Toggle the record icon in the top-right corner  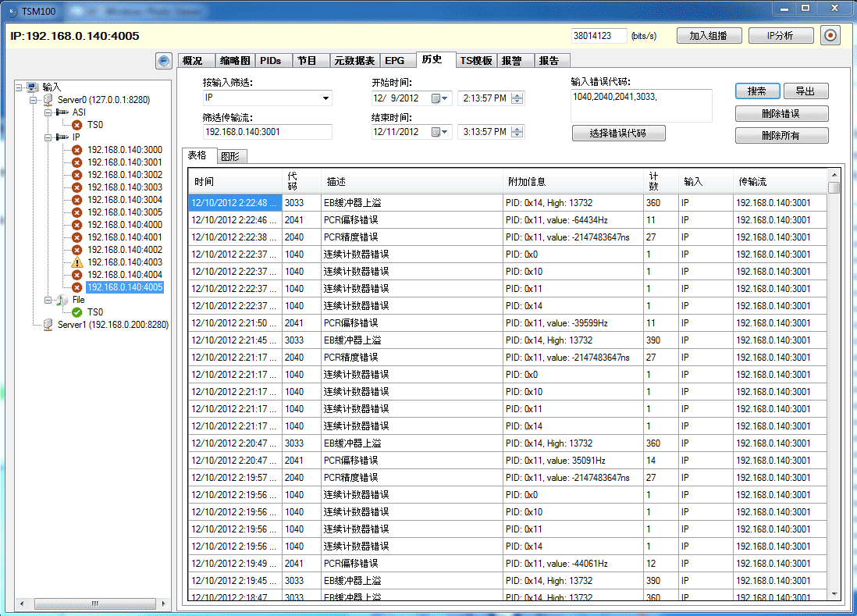point(829,35)
